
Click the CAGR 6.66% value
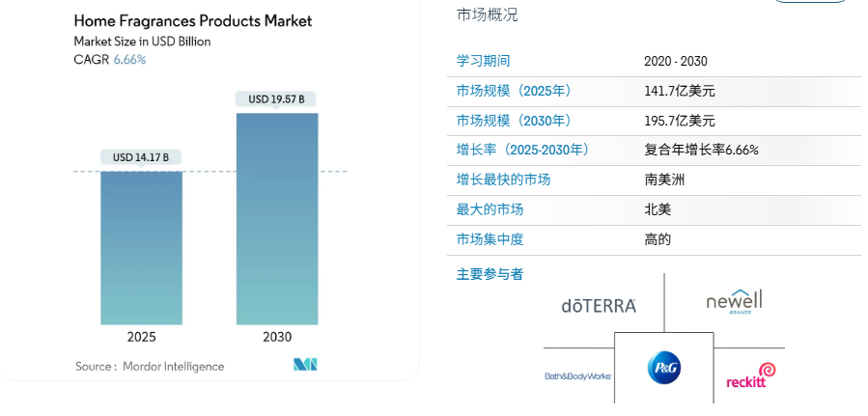point(129,60)
